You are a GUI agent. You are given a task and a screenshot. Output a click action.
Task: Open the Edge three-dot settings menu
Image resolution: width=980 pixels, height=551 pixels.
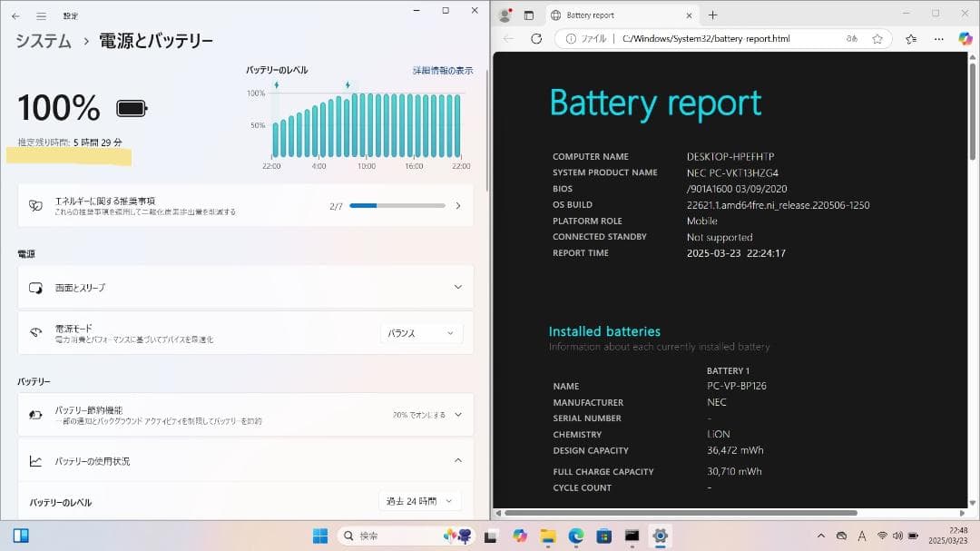939,38
